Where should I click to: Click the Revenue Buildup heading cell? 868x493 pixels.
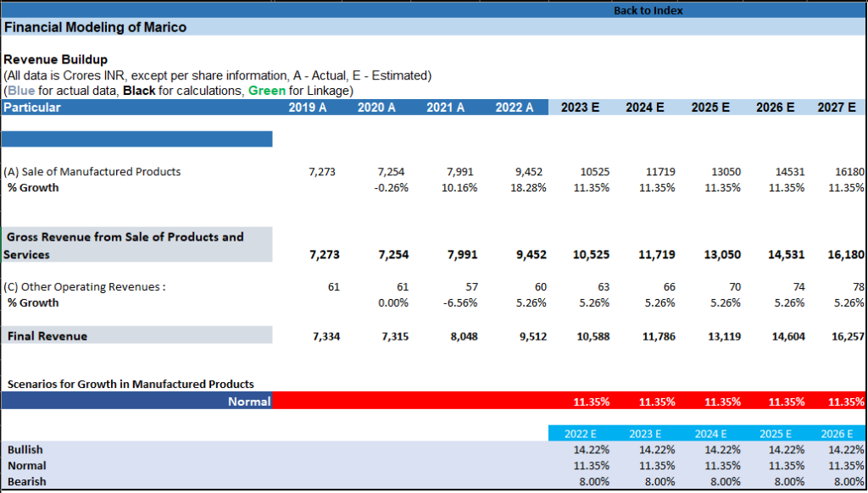click(55, 60)
